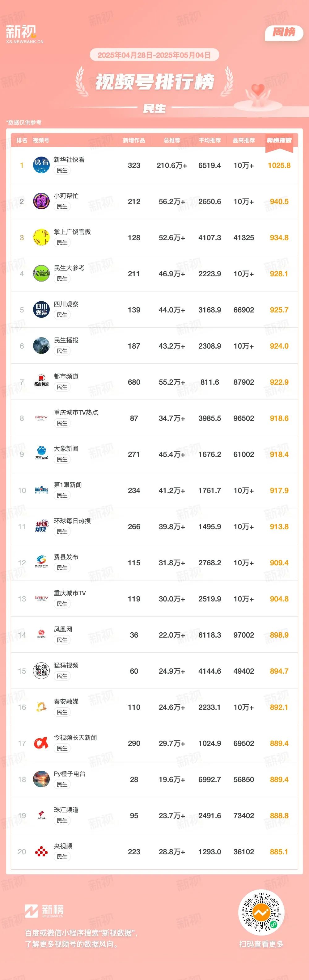The width and height of the screenshot is (309, 980).
Task: Click the 央视频 red checkered logo
Action: coord(41,852)
